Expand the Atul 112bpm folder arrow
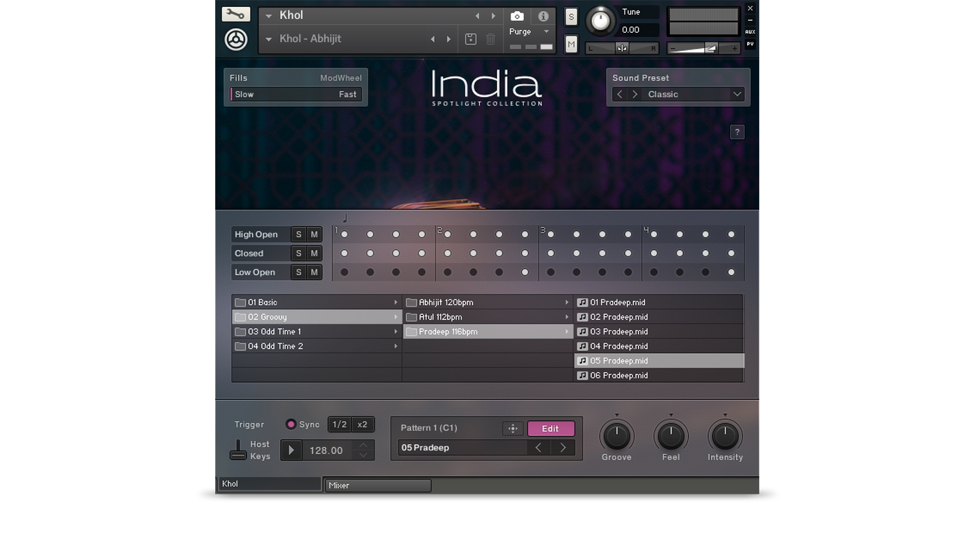The image size is (975, 560). coord(567,318)
